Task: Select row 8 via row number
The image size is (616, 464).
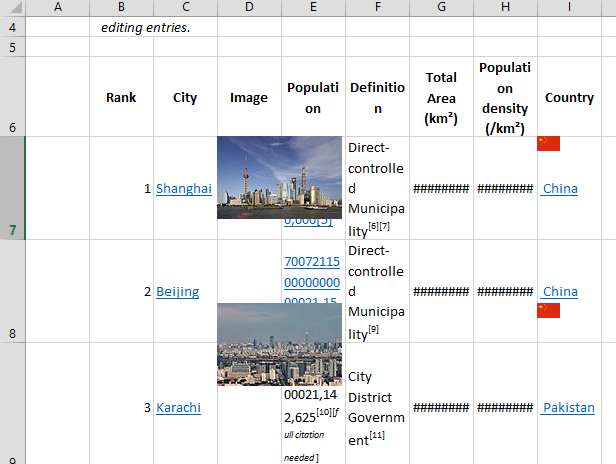Action: pos(12,291)
